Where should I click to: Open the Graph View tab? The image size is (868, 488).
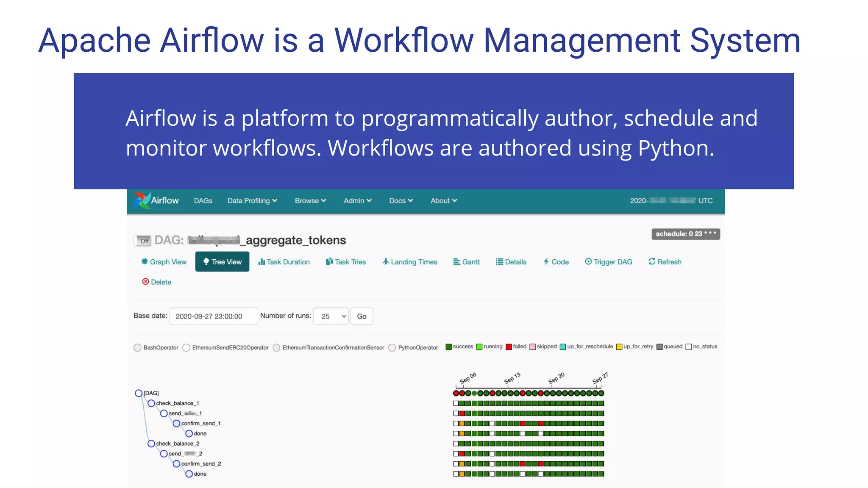pyautogui.click(x=164, y=262)
